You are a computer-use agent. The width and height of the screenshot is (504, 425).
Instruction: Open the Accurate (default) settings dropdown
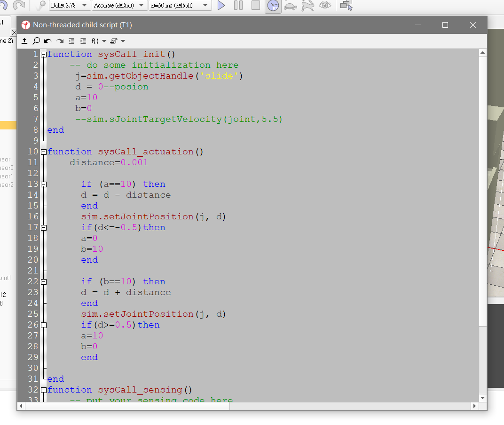click(119, 6)
